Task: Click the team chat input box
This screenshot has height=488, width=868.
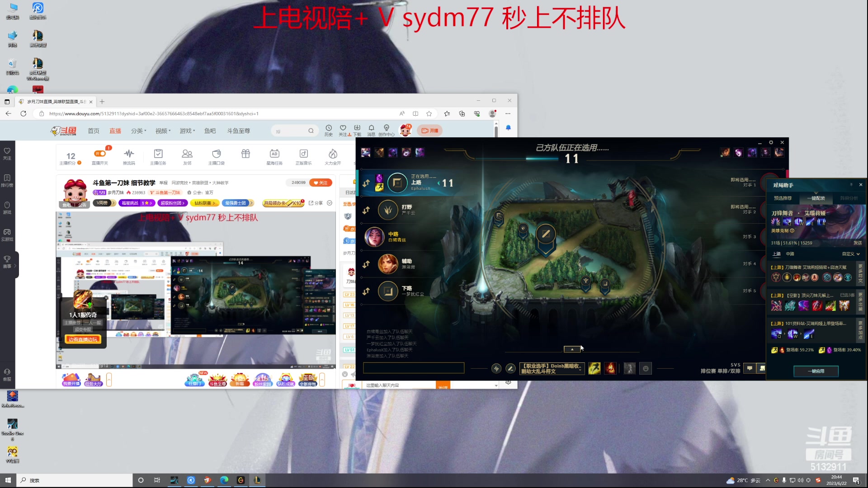Action: (x=413, y=368)
